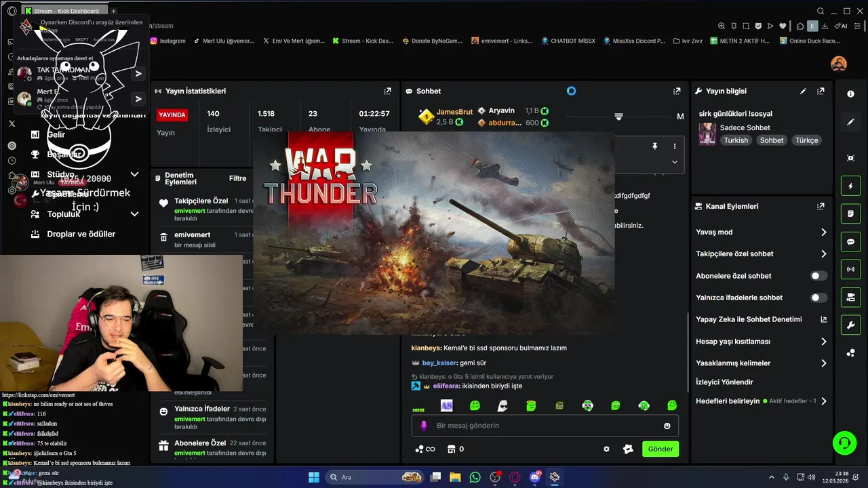
Task: Expand Yavaş mod settings
Action: pyautogui.click(x=824, y=232)
